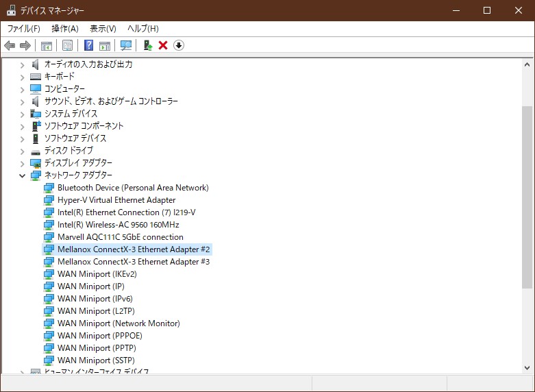Select Intel(R) Wireless-AC 9560 160MHz label

[x=118, y=224]
